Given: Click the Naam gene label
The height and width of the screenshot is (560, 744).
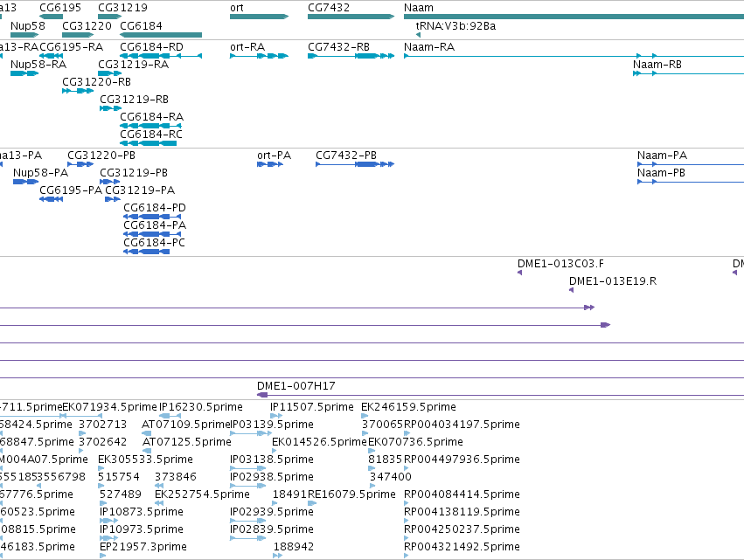Looking at the screenshot, I should (x=419, y=8).
